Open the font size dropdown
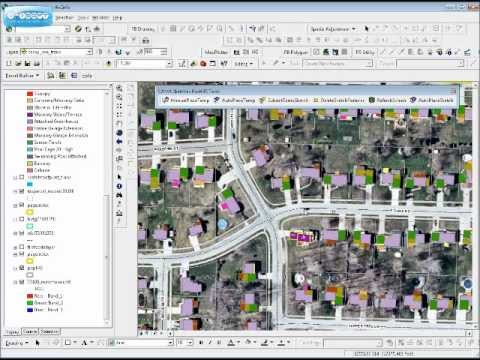 tap(190, 342)
